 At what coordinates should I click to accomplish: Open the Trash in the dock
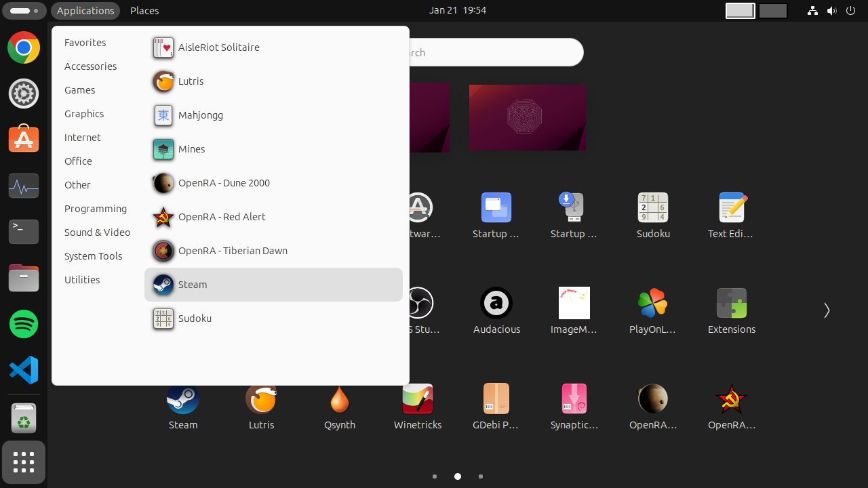24,418
